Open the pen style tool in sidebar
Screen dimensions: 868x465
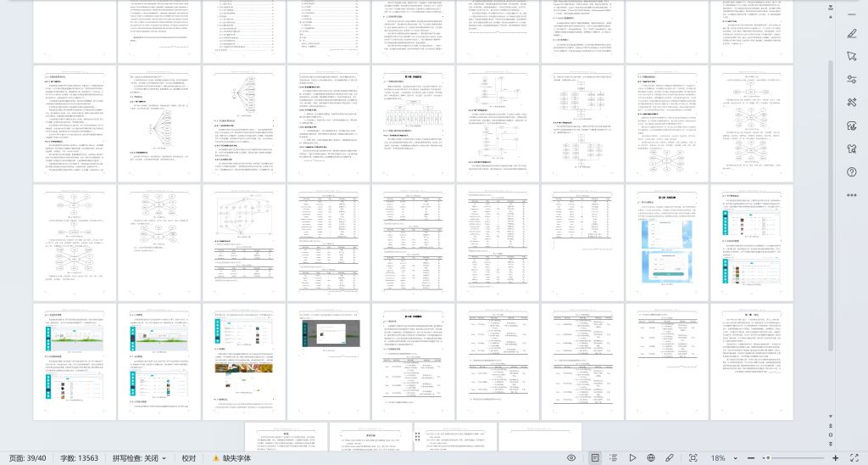(851, 34)
